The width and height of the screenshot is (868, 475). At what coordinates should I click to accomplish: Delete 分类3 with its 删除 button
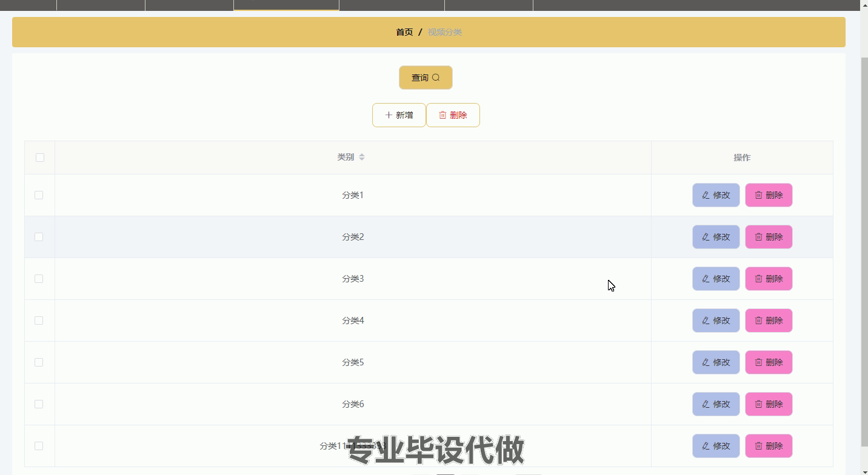[x=769, y=279]
